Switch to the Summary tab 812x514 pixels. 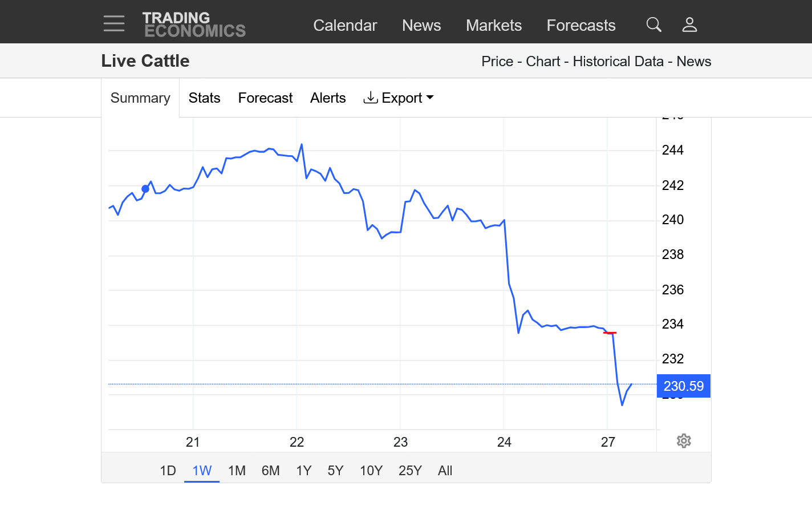pyautogui.click(x=140, y=98)
